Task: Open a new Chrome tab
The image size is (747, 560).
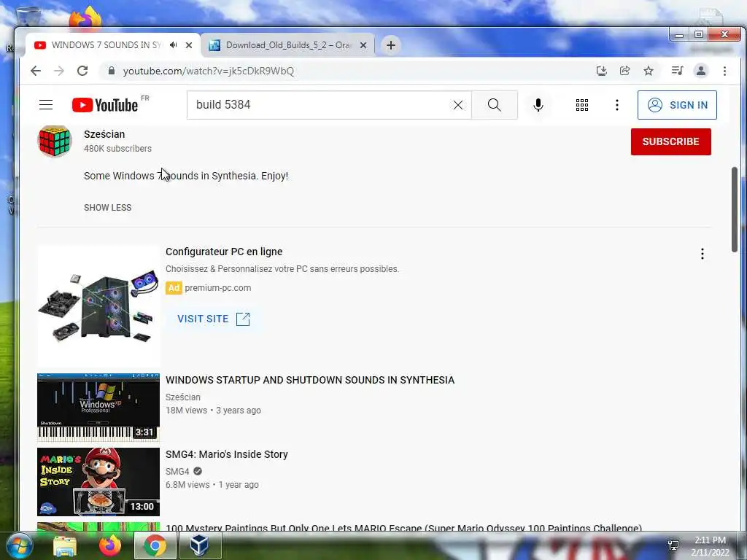Action: (391, 45)
